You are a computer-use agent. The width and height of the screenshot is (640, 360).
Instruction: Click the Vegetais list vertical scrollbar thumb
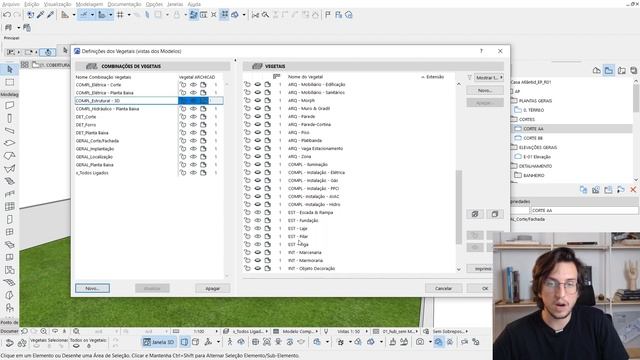[459, 207]
